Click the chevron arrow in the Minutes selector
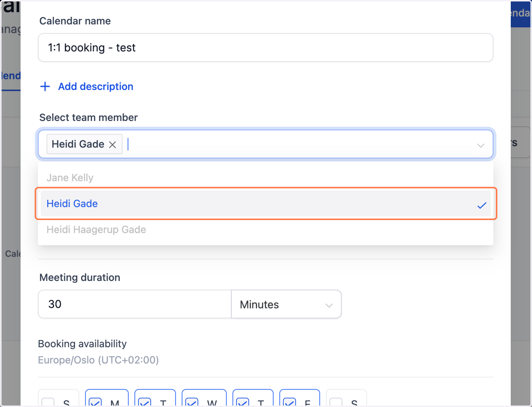Image resolution: width=532 pixels, height=407 pixels. coord(329,305)
